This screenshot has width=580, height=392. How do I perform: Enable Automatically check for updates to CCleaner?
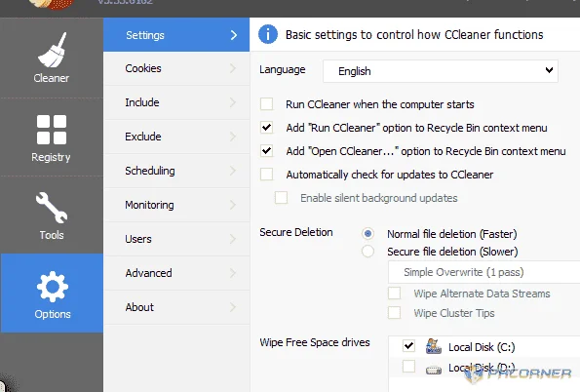click(x=266, y=174)
